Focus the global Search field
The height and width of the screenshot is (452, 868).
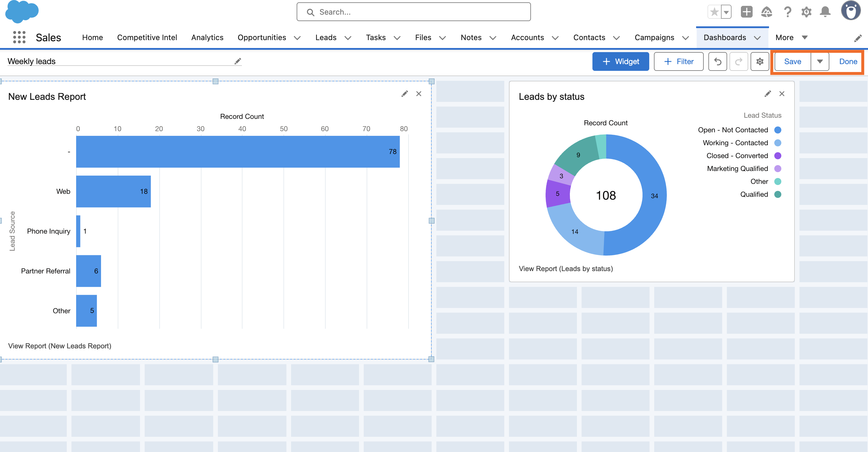pyautogui.click(x=414, y=12)
